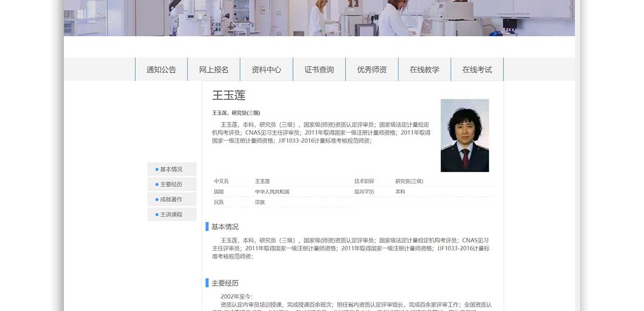Click the 基本情况 section heading with blue bar
The height and width of the screenshot is (311, 644).
(225, 227)
